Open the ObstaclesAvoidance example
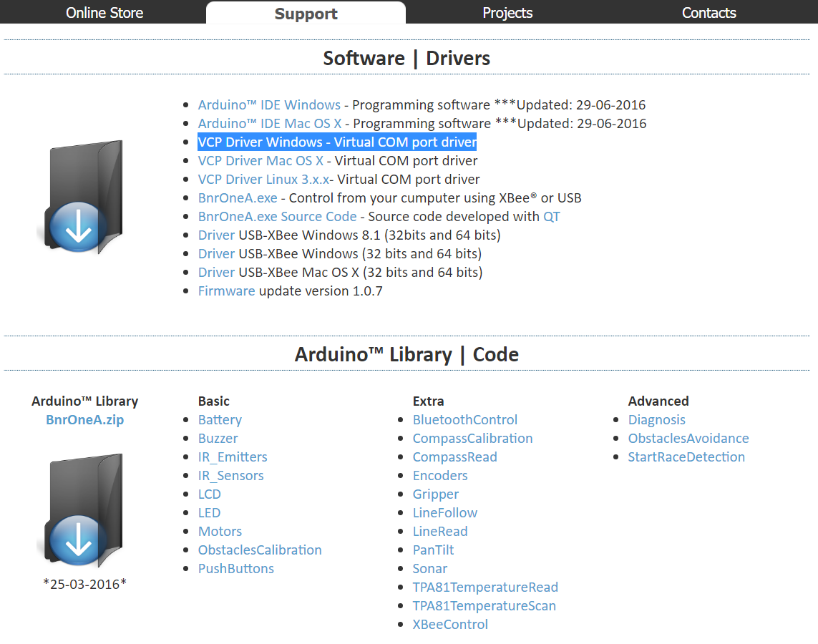818x644 pixels. (x=688, y=439)
